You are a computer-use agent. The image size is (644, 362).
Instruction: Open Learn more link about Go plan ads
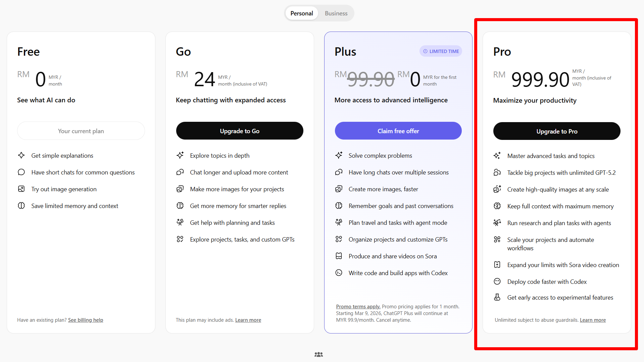coord(248,320)
